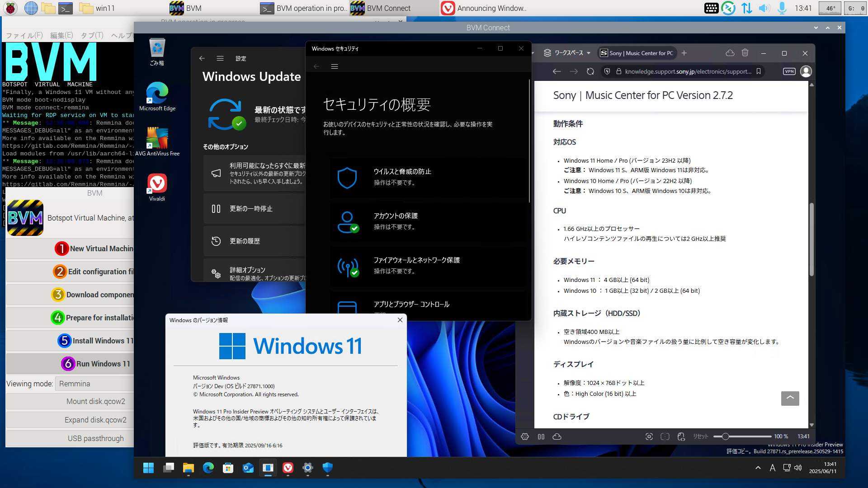This screenshot has width=868, height=488.
Task: Go back in Vivaldi browser
Action: (x=557, y=71)
